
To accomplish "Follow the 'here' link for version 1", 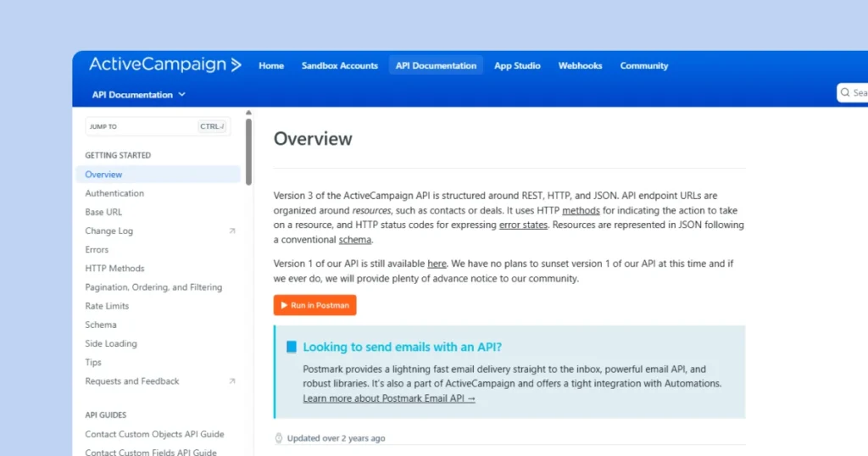I will 437,264.
